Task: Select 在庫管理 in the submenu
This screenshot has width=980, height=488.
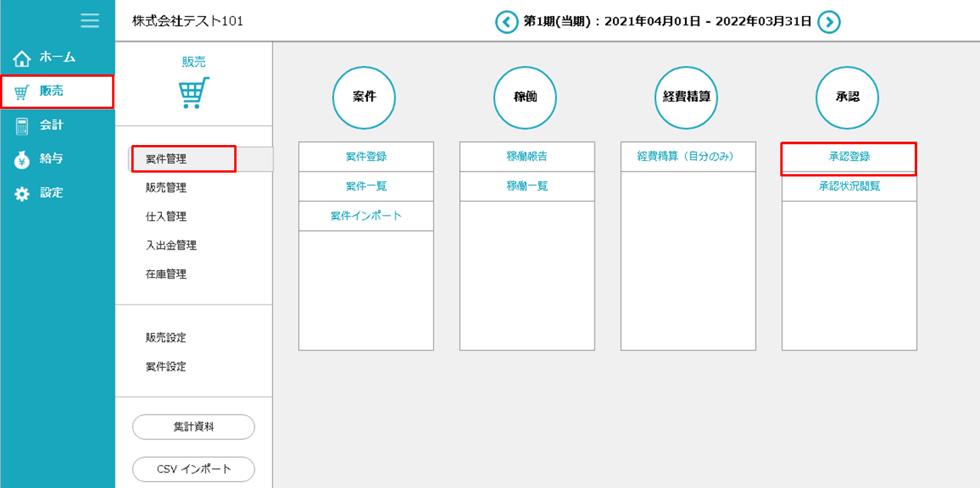Action: pyautogui.click(x=166, y=274)
